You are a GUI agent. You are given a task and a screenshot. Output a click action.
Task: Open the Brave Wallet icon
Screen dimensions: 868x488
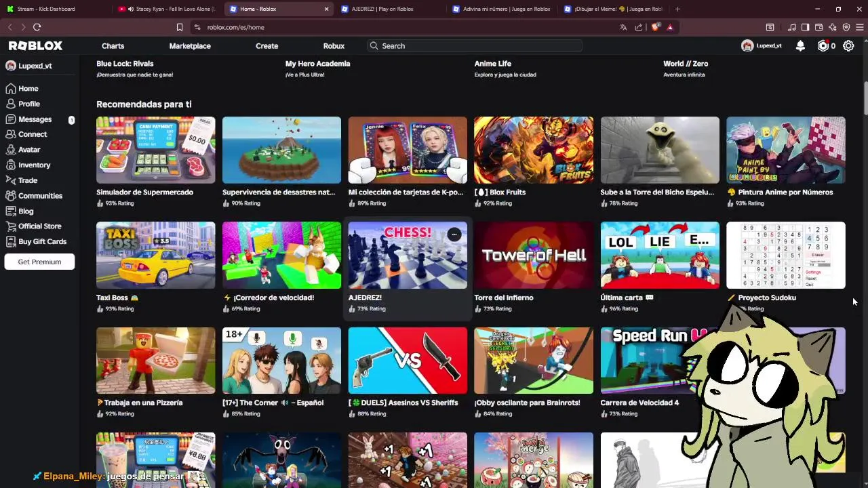819,27
